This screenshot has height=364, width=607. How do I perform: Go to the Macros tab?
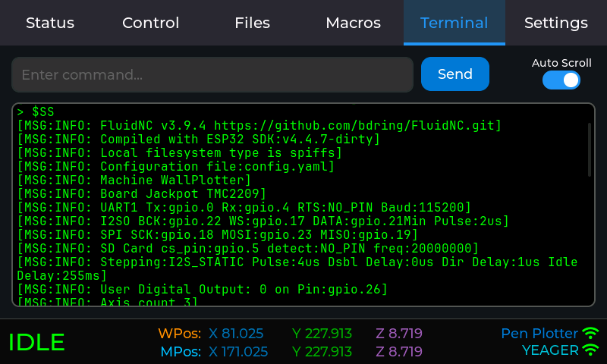(x=353, y=23)
